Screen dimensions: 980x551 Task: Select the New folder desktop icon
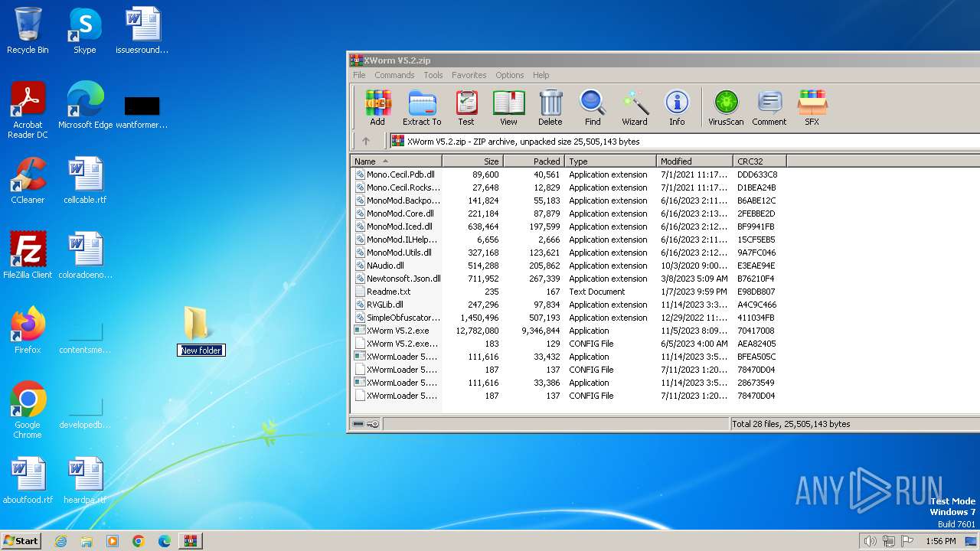tap(200, 331)
